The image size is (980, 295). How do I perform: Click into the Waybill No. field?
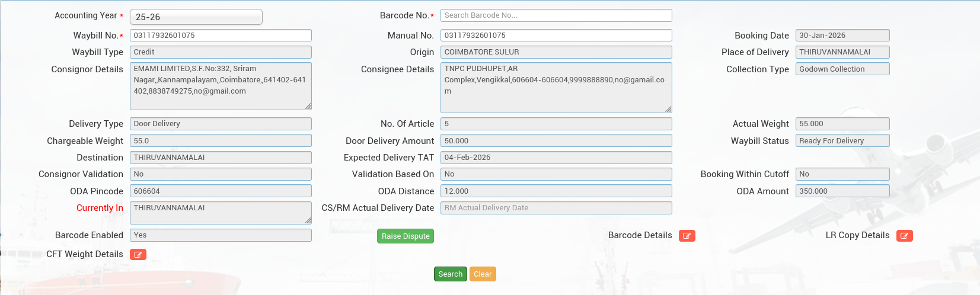(221, 36)
